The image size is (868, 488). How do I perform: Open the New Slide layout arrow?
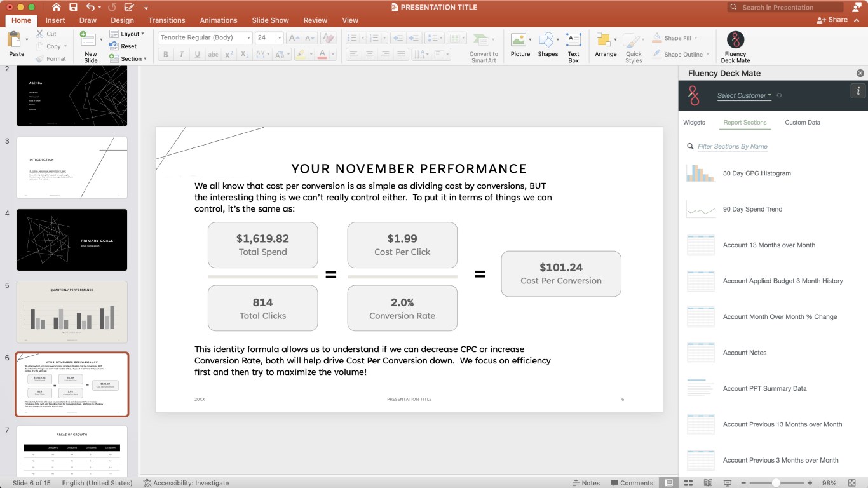pos(100,39)
